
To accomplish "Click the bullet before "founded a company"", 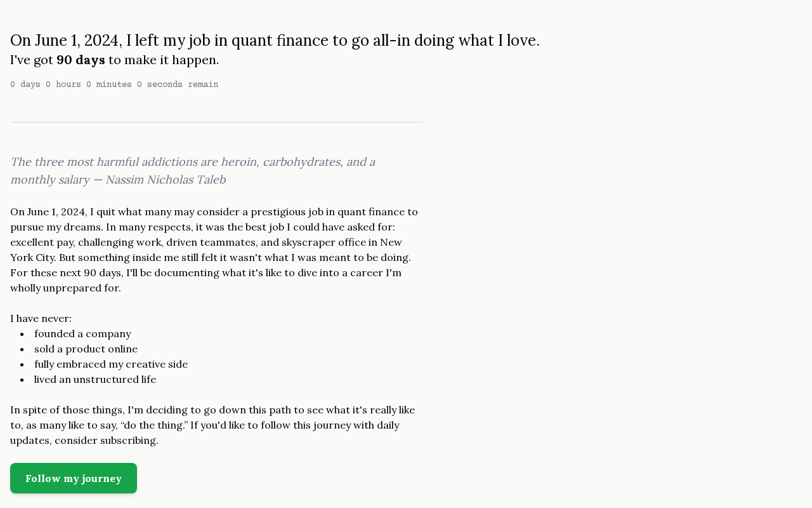I will pos(22,334).
